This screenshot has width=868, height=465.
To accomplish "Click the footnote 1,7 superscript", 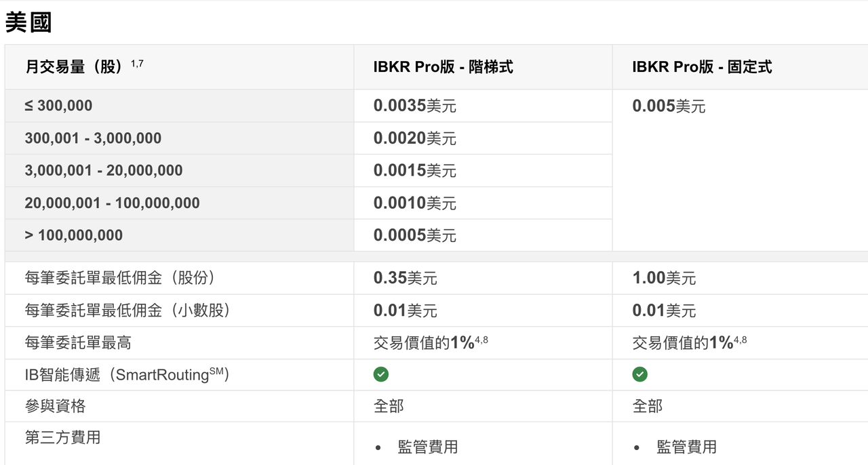I will coord(137,63).
